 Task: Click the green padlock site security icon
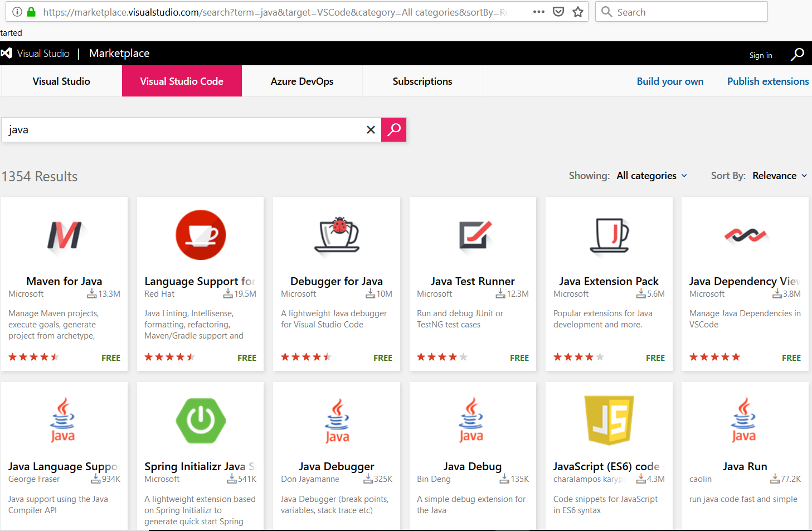coord(31,12)
